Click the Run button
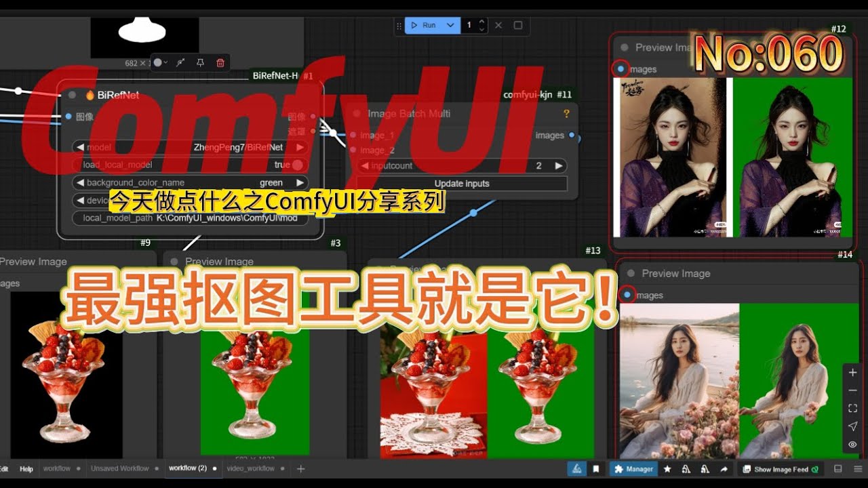The height and width of the screenshot is (488, 868). [424, 25]
